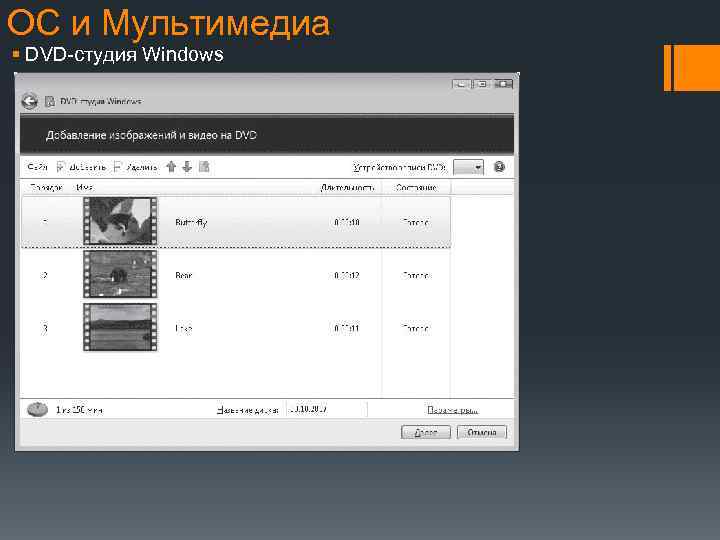Image resolution: width=720 pixels, height=540 pixels.
Task: Sort by the Имя column header
Action: [x=84, y=187]
